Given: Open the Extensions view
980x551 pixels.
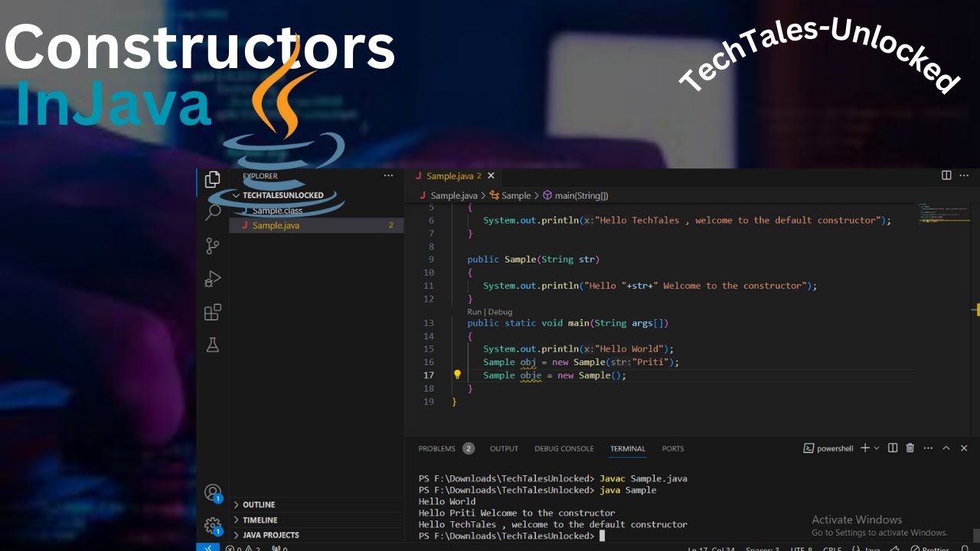Looking at the screenshot, I should [213, 312].
